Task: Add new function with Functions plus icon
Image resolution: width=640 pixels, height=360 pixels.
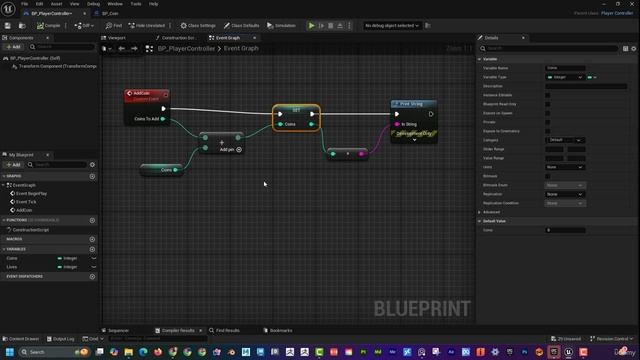Action: click(92, 220)
